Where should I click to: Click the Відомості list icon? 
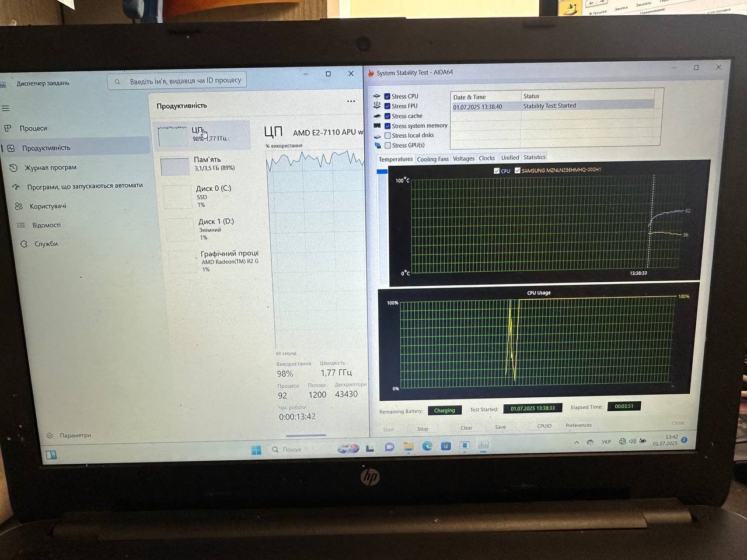click(x=21, y=225)
